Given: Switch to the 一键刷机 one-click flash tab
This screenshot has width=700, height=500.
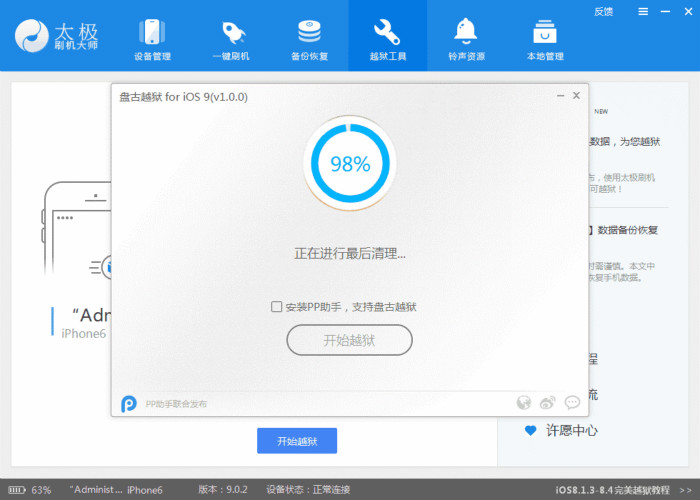Looking at the screenshot, I should [x=231, y=39].
